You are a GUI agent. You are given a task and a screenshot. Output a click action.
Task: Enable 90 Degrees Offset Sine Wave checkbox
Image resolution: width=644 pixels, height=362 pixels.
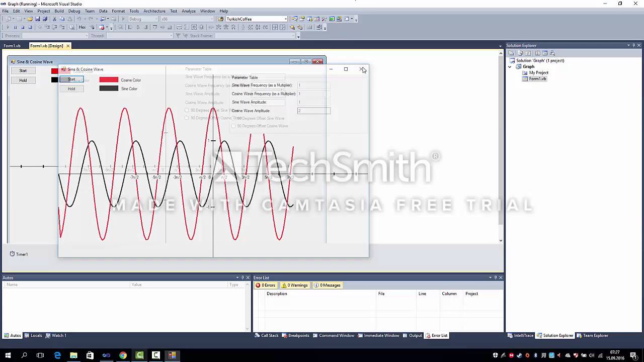point(258,118)
